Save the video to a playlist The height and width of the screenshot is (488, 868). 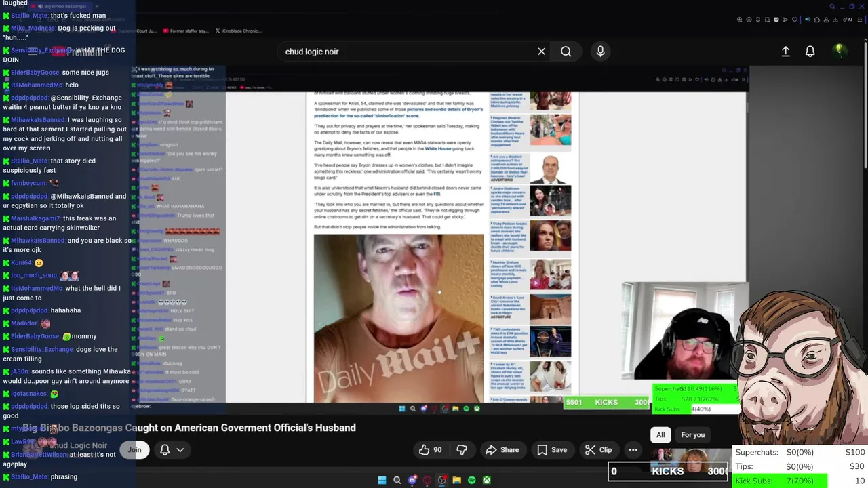click(x=552, y=449)
